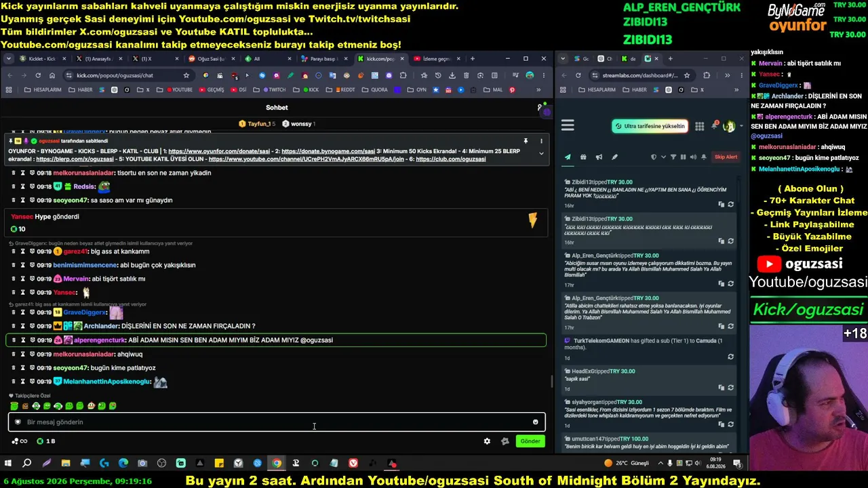Open Windows taskbar search
868x488 pixels.
point(27,464)
